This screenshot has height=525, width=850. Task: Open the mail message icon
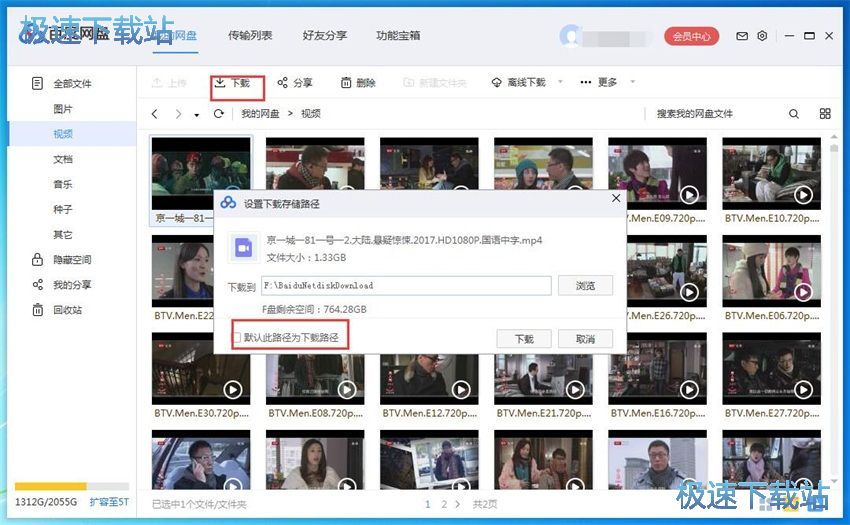click(x=742, y=36)
